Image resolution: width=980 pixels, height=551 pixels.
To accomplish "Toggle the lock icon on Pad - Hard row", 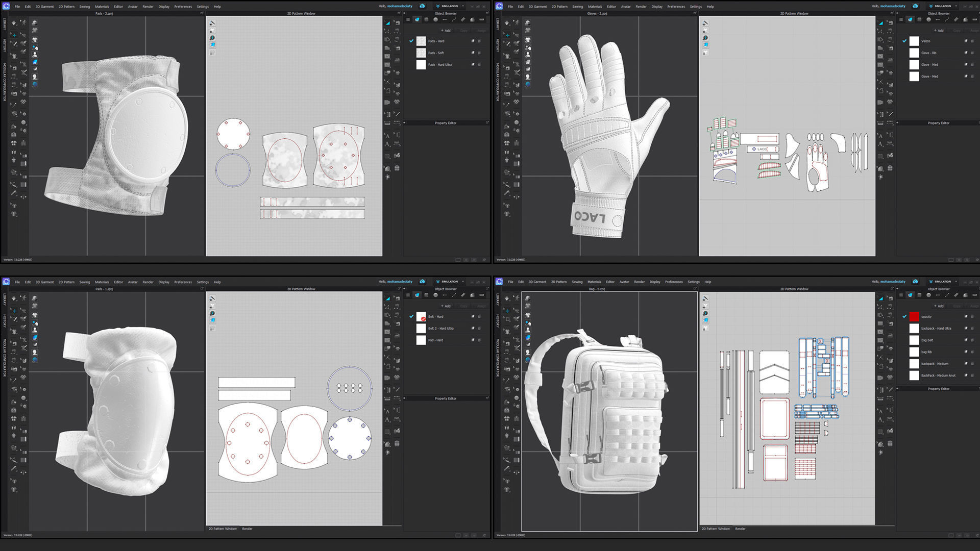I will pos(479,340).
